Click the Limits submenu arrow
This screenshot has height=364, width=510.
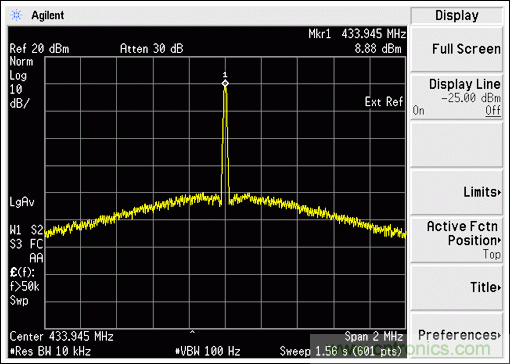pos(499,192)
